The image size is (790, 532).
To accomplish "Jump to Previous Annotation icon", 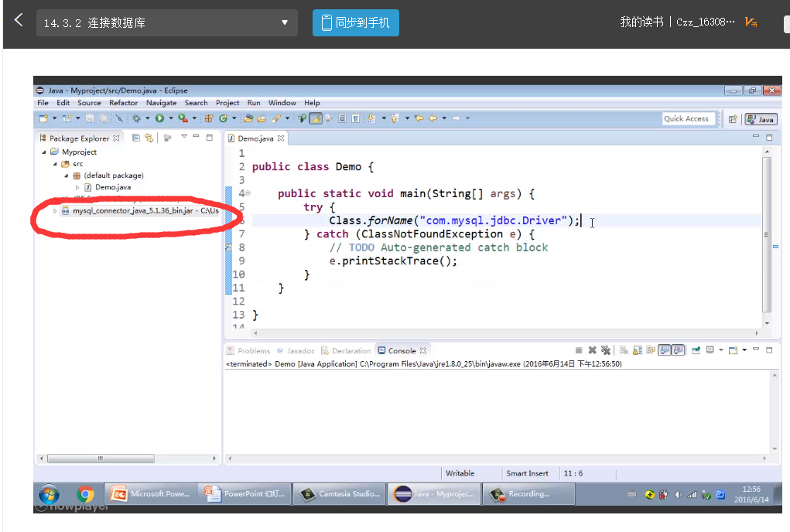I will click(x=395, y=118).
